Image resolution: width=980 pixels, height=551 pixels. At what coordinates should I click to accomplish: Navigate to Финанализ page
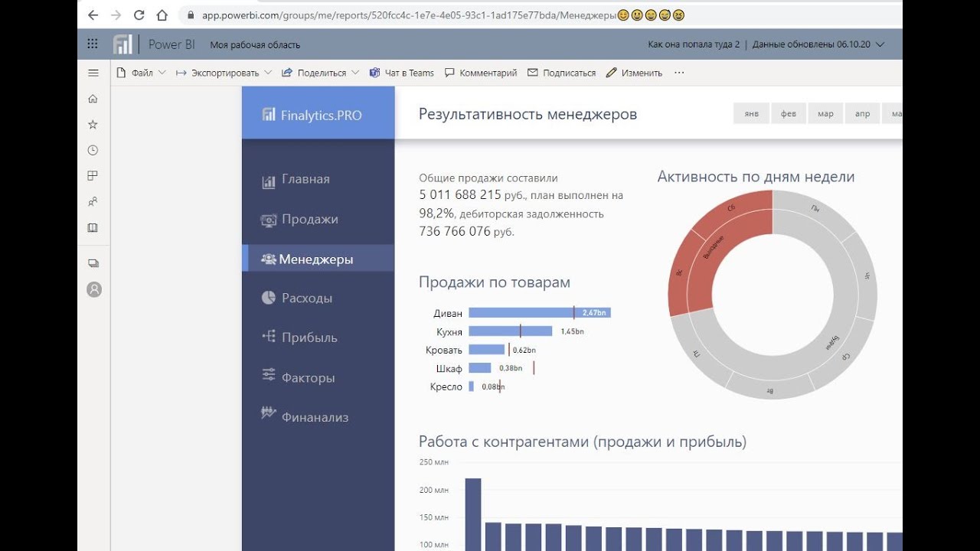315,417
